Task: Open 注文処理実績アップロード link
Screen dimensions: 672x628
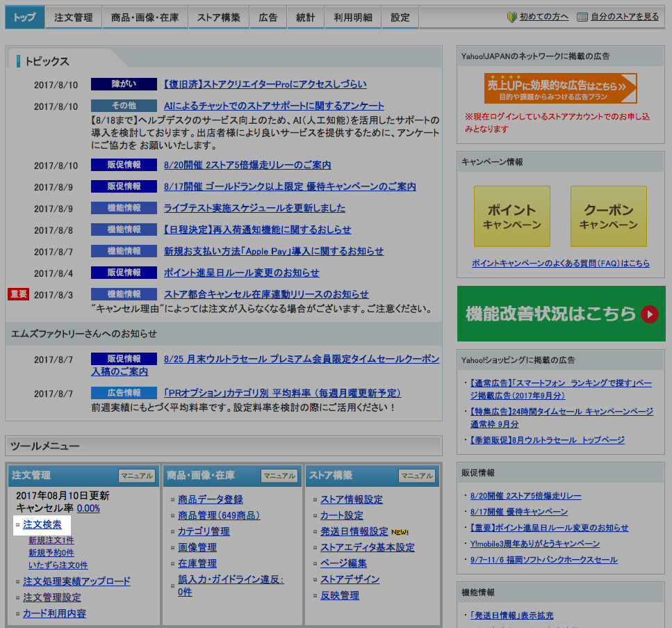Action: tap(76, 581)
